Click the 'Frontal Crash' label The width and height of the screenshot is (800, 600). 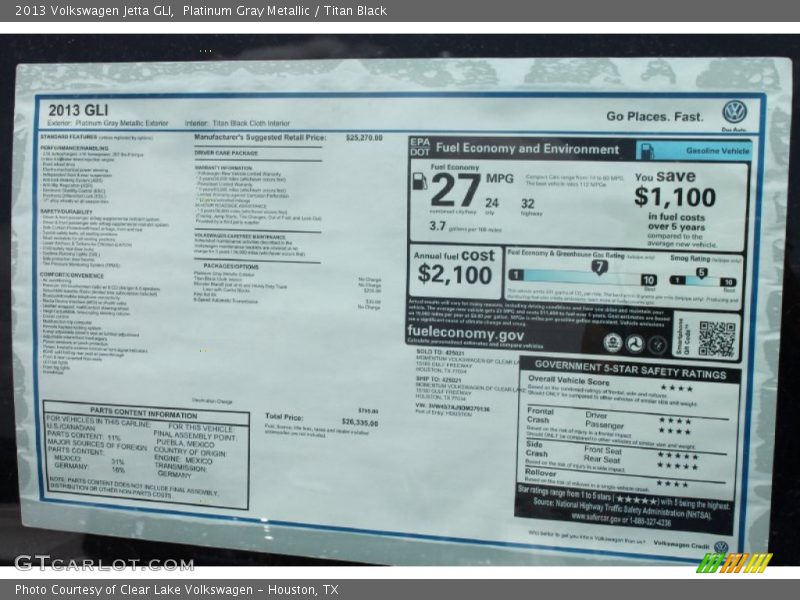click(540, 415)
